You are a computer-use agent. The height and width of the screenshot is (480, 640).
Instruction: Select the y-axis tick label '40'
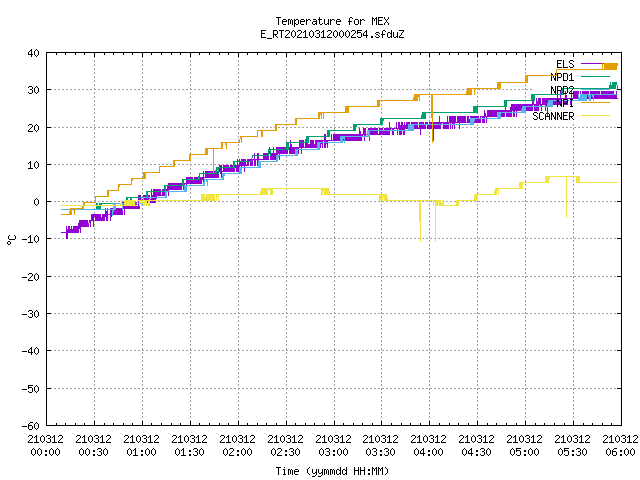(x=33, y=53)
